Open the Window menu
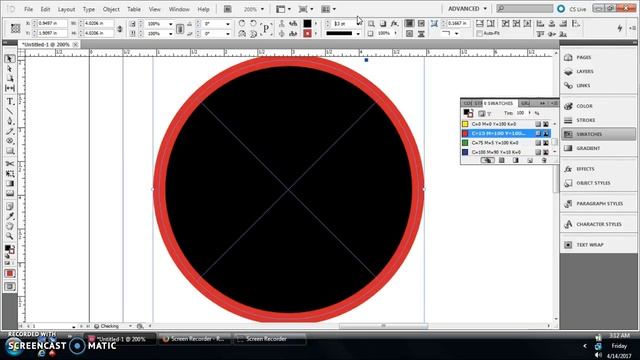 click(179, 9)
